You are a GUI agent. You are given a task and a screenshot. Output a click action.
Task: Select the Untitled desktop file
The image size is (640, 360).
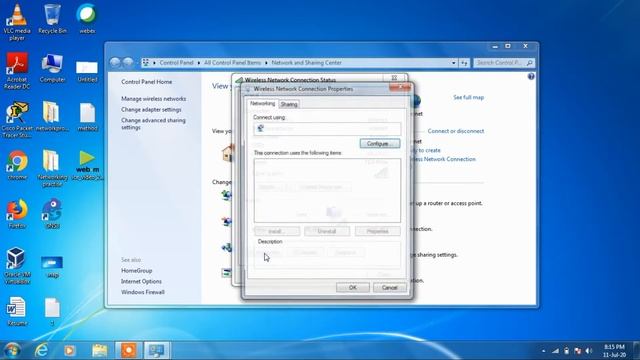87,70
